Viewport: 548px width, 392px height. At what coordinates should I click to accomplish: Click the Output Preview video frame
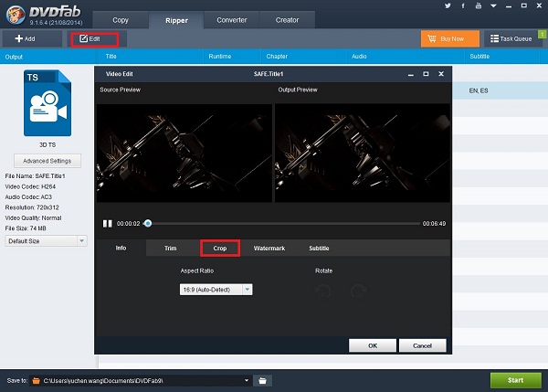363,153
